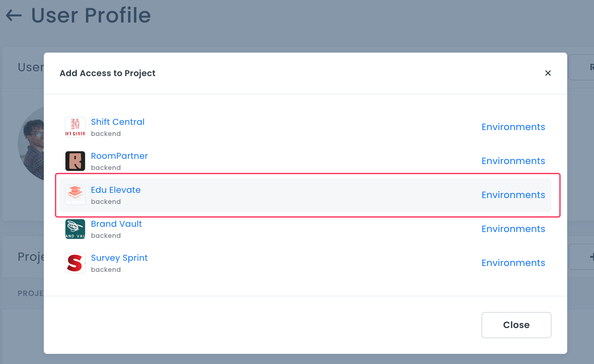Go back using the arrow beside User Profile
This screenshot has width=594, height=364.
click(14, 15)
